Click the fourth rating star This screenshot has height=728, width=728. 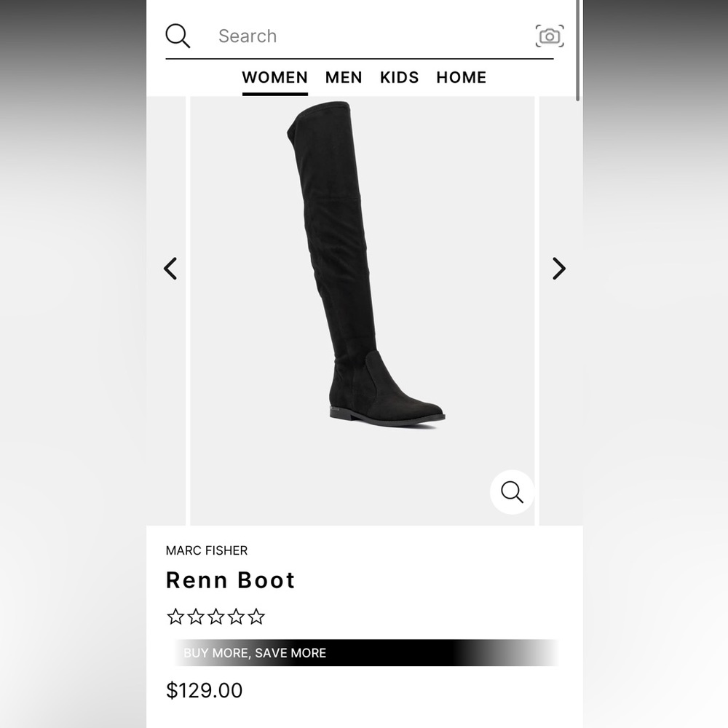pyautogui.click(x=236, y=617)
